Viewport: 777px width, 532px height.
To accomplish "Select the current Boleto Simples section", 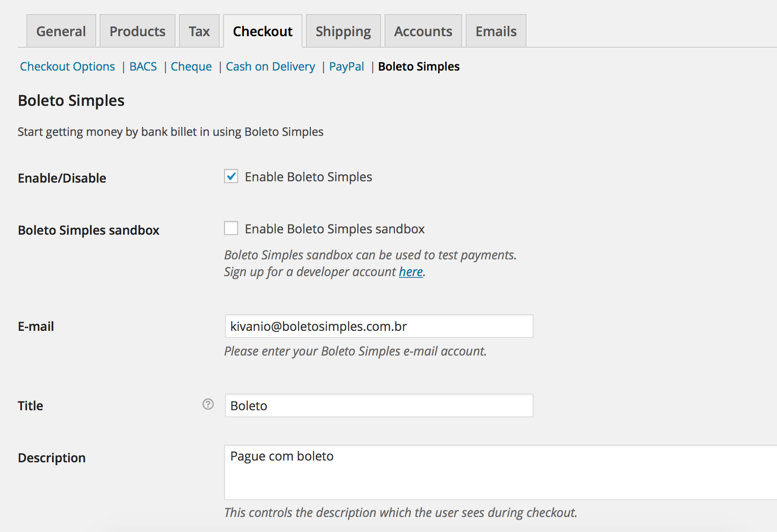I will pyautogui.click(x=419, y=67).
